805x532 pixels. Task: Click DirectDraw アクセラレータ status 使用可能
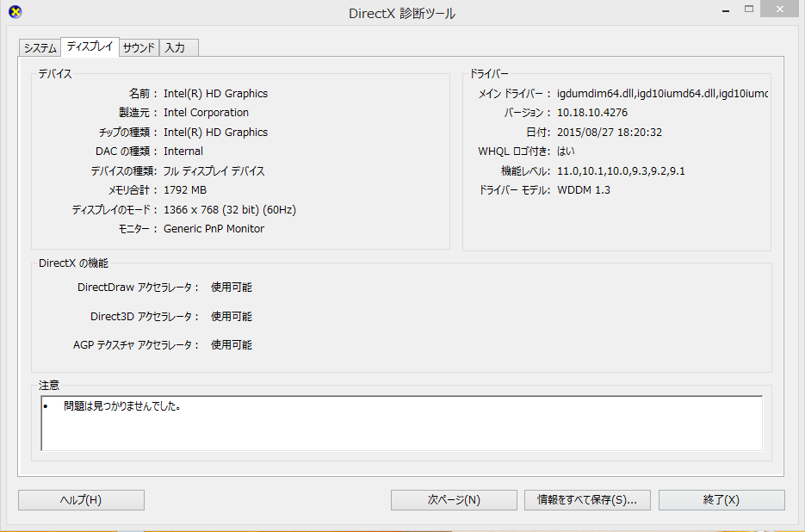(x=232, y=287)
